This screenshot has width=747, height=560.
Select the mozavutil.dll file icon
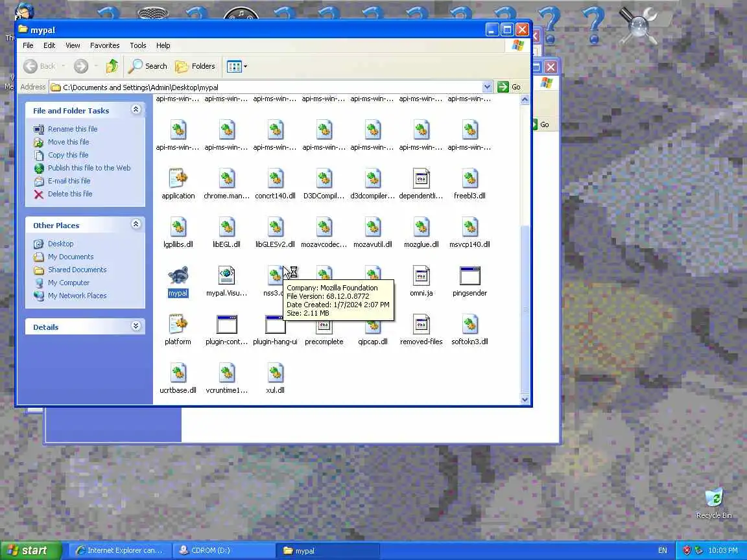point(373,227)
